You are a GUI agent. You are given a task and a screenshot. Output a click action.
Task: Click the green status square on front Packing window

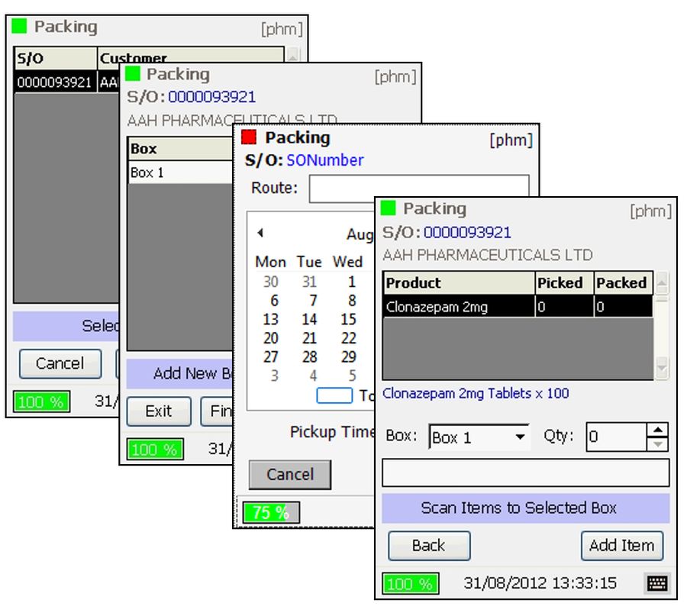point(388,208)
